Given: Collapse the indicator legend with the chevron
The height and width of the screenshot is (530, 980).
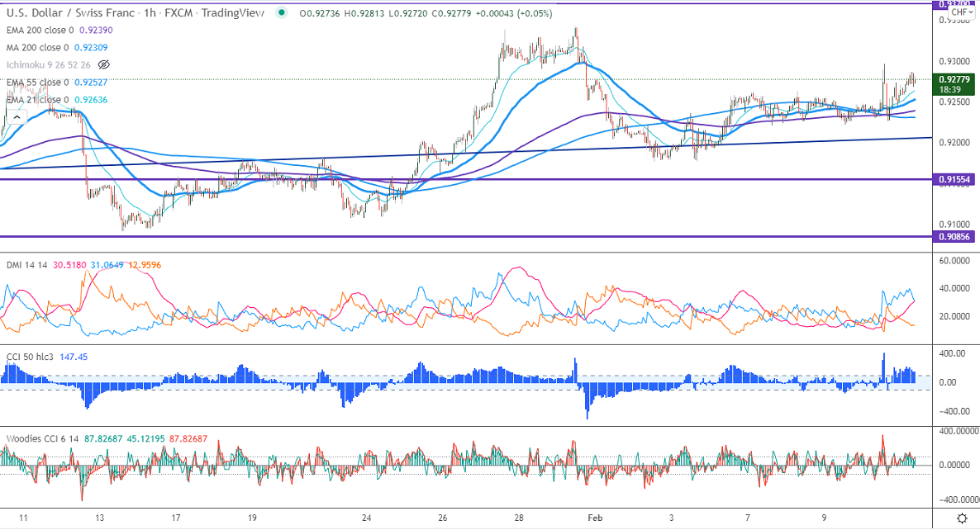Looking at the screenshot, I should pos(17,116).
